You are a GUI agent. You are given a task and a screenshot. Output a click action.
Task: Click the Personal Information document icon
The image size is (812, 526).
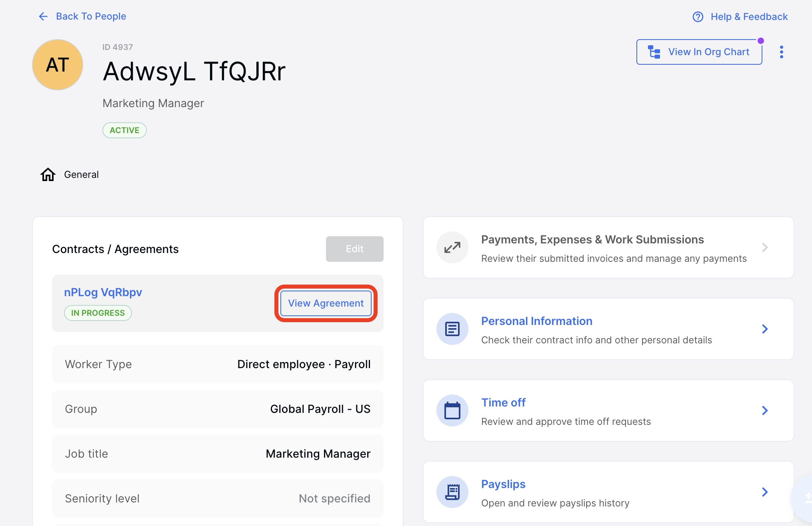(452, 329)
